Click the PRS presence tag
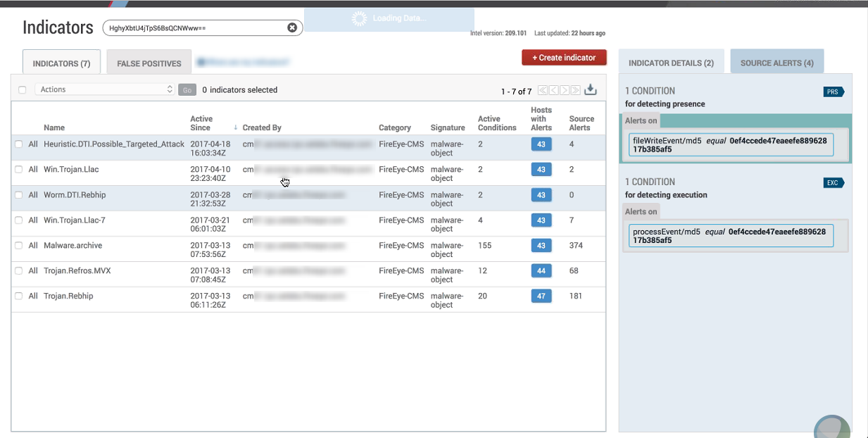Viewport: 868px width, 438px height. 834,92
